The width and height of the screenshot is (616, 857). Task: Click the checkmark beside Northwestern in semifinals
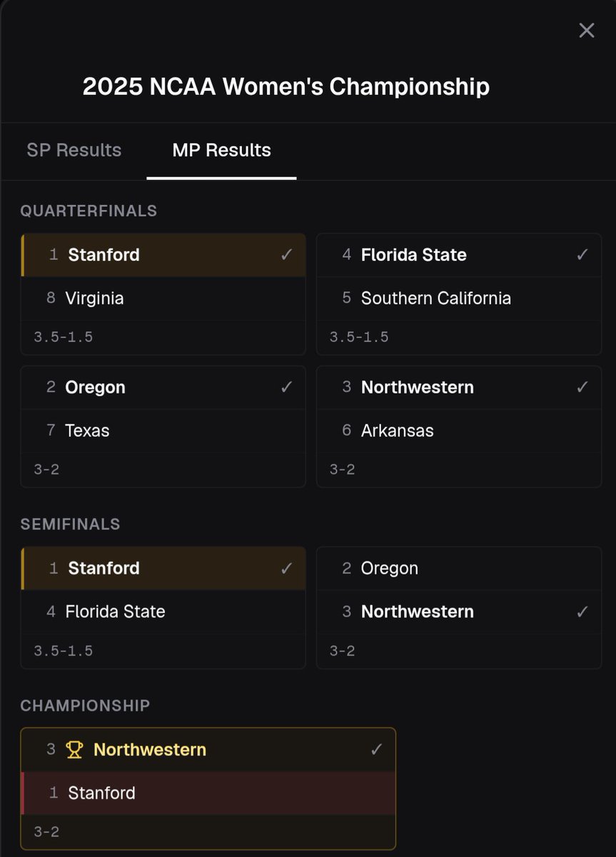tap(582, 611)
